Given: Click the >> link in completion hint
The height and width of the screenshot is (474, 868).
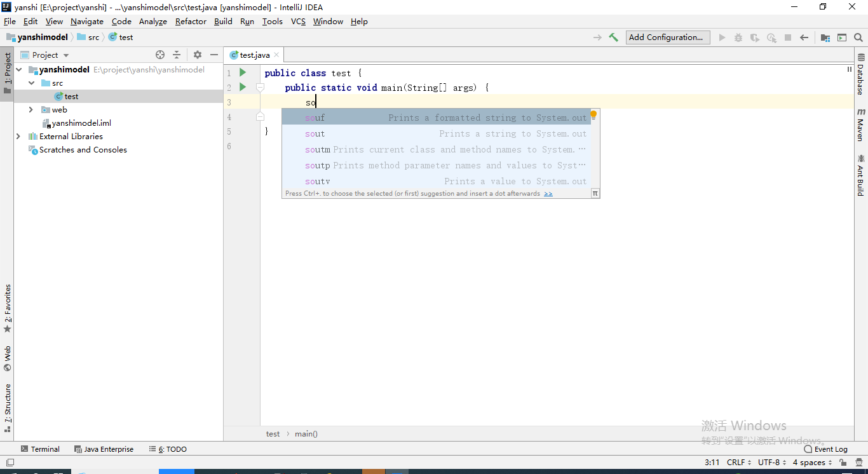Looking at the screenshot, I should tap(548, 194).
